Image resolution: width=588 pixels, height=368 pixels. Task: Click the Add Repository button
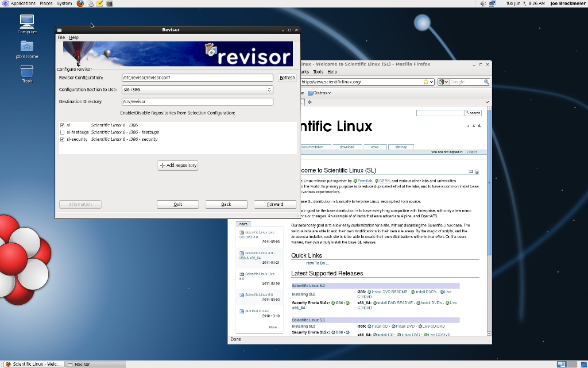coord(178,165)
